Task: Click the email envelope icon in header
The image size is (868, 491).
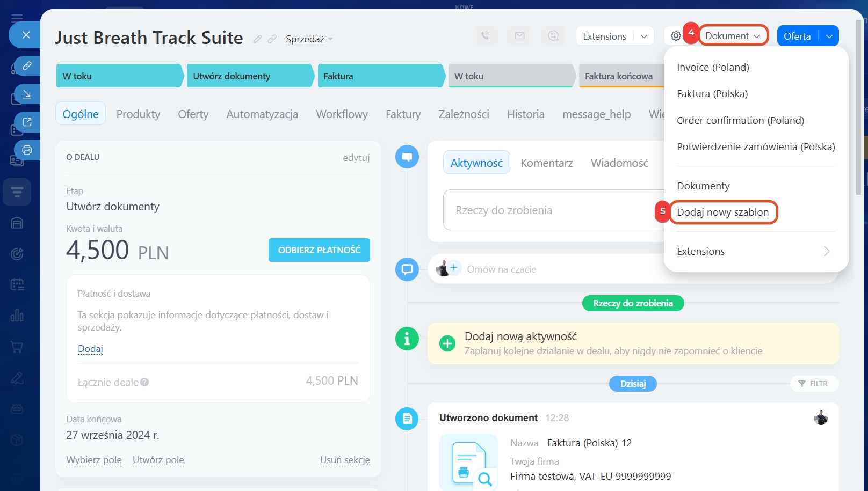Action: [519, 36]
